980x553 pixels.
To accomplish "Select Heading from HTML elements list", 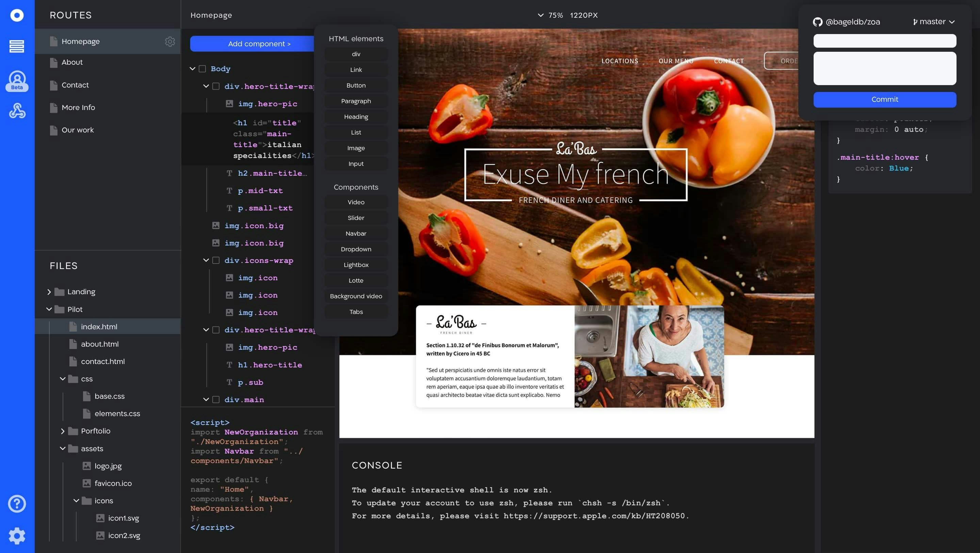I will [356, 117].
